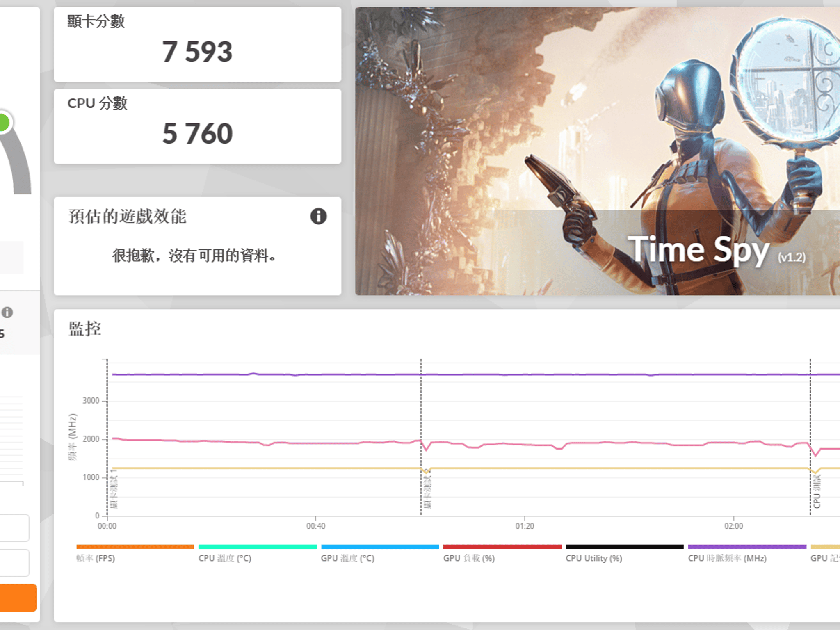Image resolution: width=840 pixels, height=630 pixels.
Task: Click the orange button at bottom left
Action: (x=18, y=598)
